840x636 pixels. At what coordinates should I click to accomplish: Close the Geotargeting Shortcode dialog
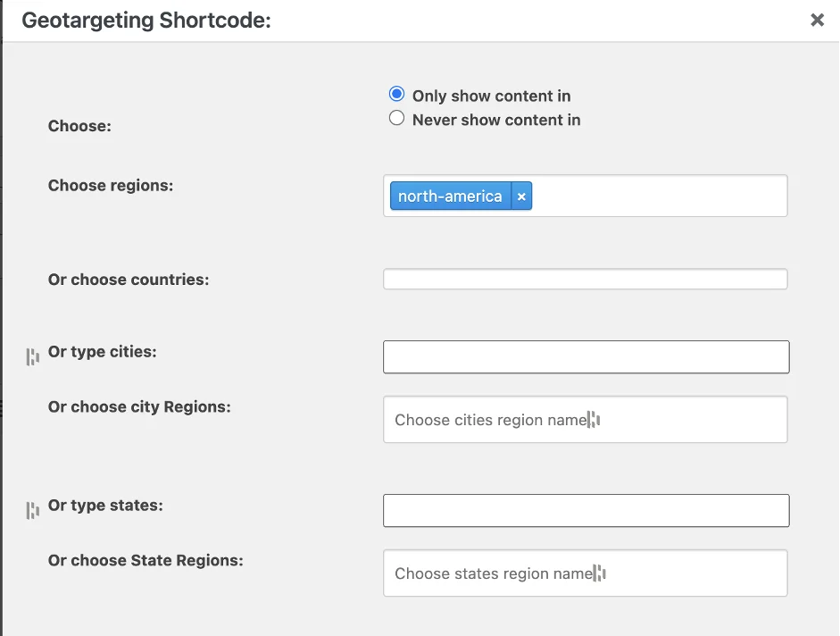click(x=817, y=21)
